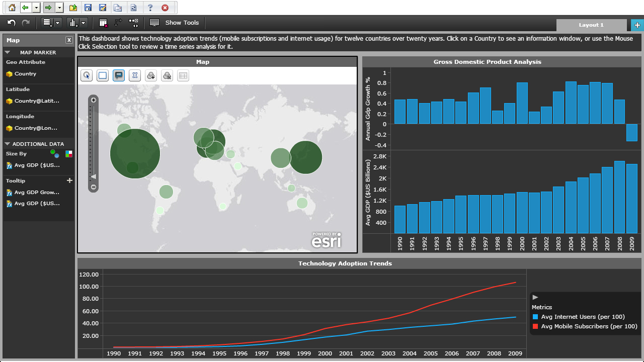Click Avg Mobile Subscribers red swatch
Viewport: 644px width, 362px height.
[535, 326]
